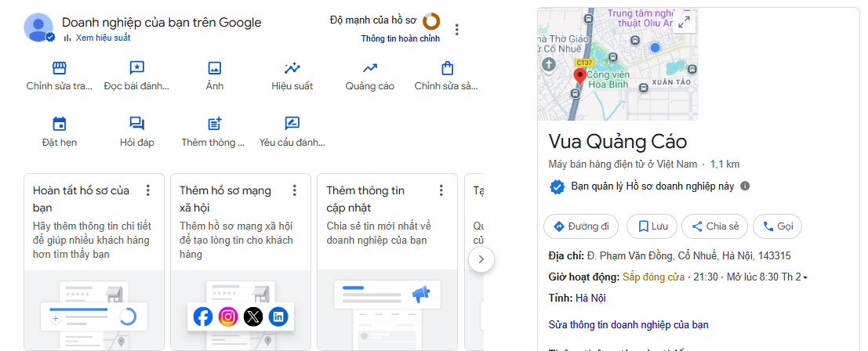This screenshot has height=351, width=868.
Task: Open the Hà Nội province link
Action: click(x=590, y=298)
